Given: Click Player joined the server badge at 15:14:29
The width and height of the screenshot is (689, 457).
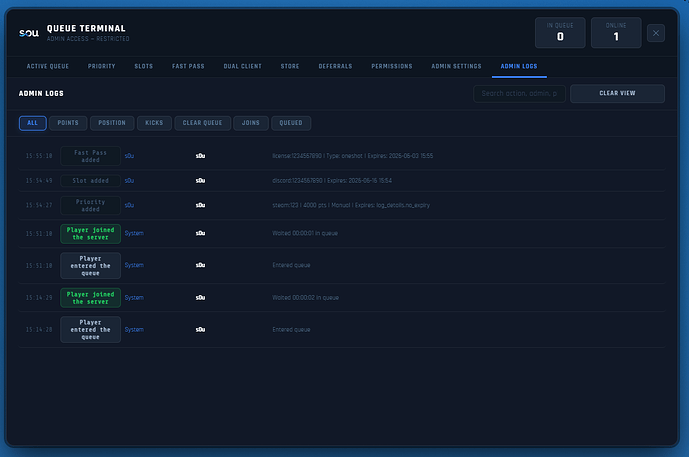Looking at the screenshot, I should point(91,297).
